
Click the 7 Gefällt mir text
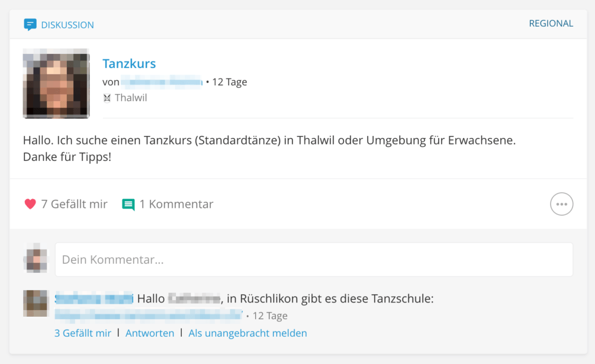[74, 204]
